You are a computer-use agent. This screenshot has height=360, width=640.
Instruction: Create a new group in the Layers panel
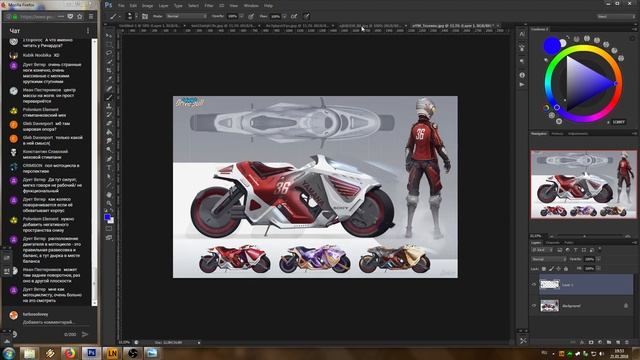(x=609, y=342)
